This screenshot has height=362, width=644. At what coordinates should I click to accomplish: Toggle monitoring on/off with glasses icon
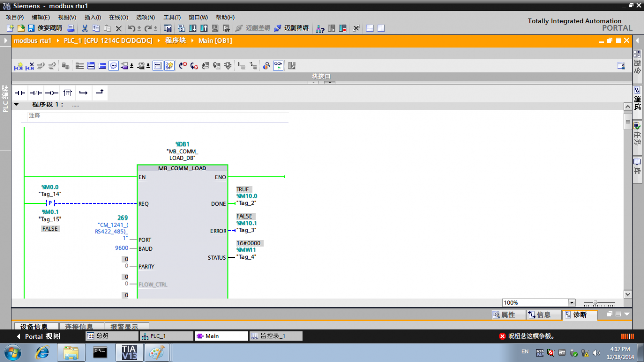click(278, 66)
